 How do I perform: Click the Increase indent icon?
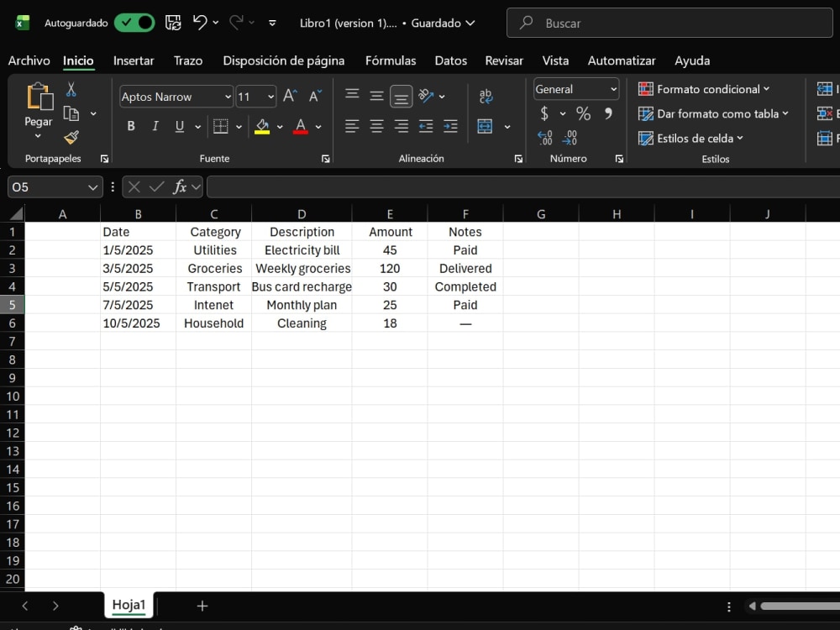pos(450,127)
